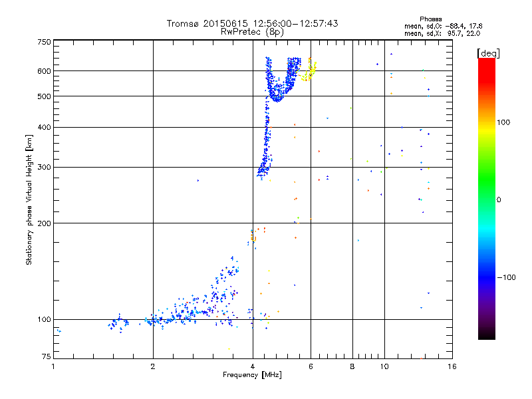This screenshot has width=532, height=399.
Task: Click the '[deg]' colorbar unit label
Action: [x=488, y=53]
